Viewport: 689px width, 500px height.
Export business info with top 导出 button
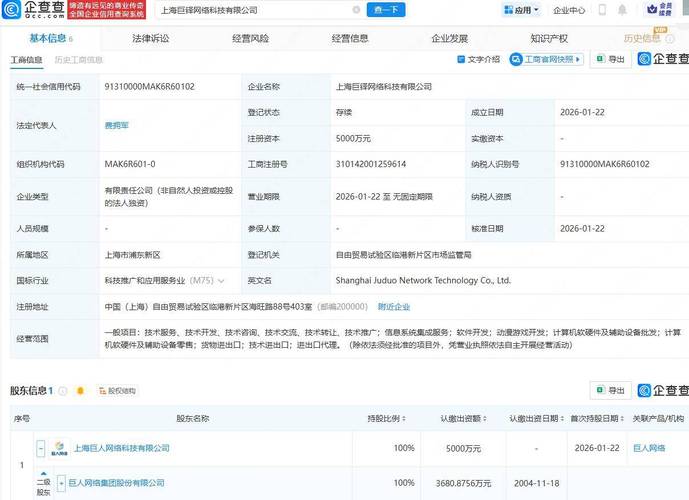611,59
